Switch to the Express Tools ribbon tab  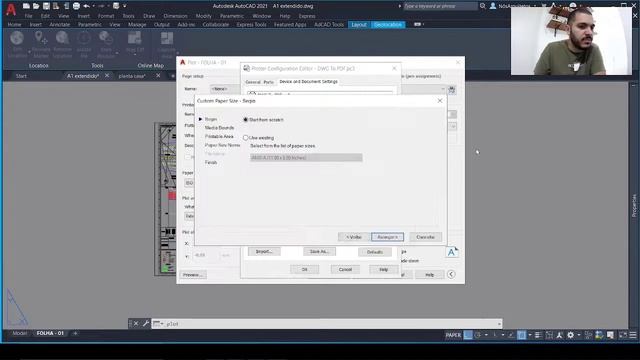[251, 24]
